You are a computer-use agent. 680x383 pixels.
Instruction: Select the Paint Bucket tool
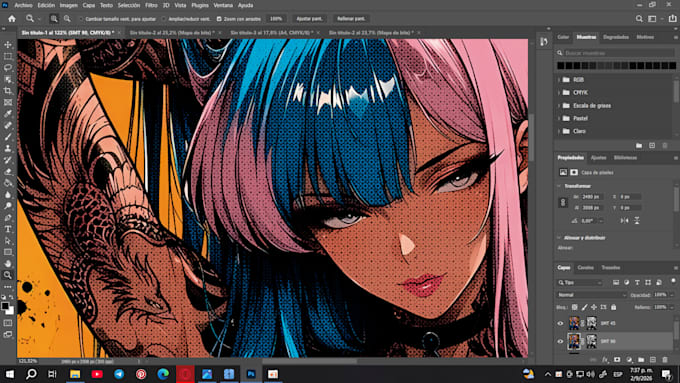click(8, 183)
